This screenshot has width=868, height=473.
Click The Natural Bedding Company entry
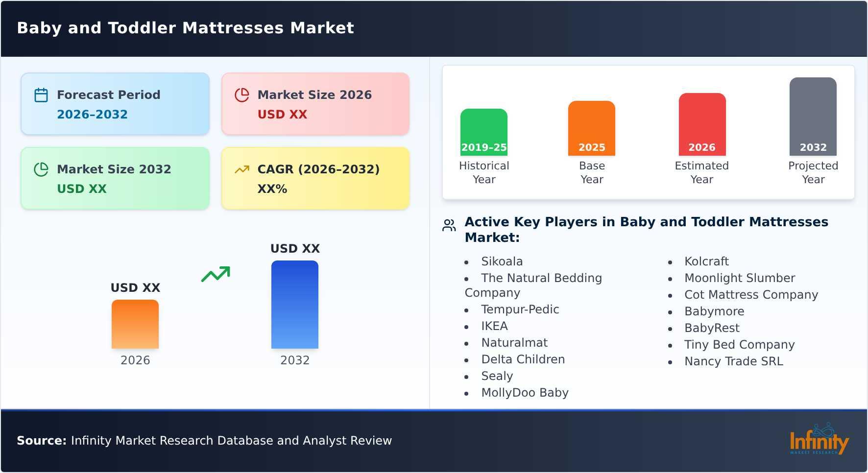point(533,285)
